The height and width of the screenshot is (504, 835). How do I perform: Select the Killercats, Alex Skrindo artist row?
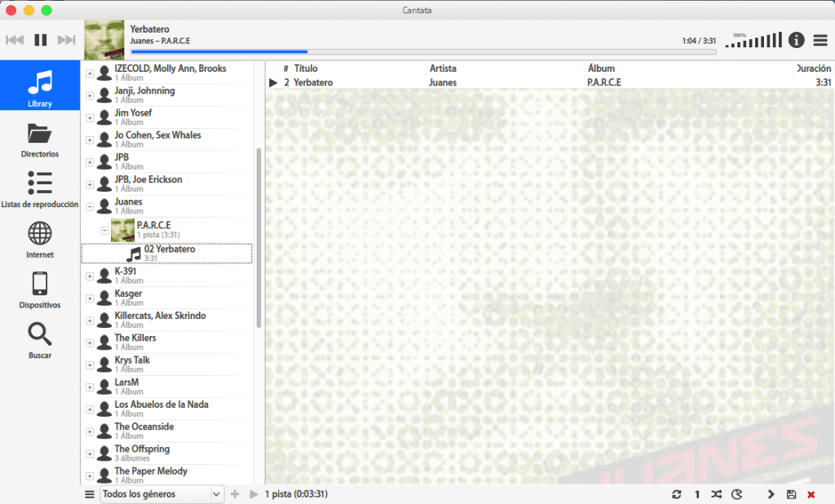click(x=166, y=321)
